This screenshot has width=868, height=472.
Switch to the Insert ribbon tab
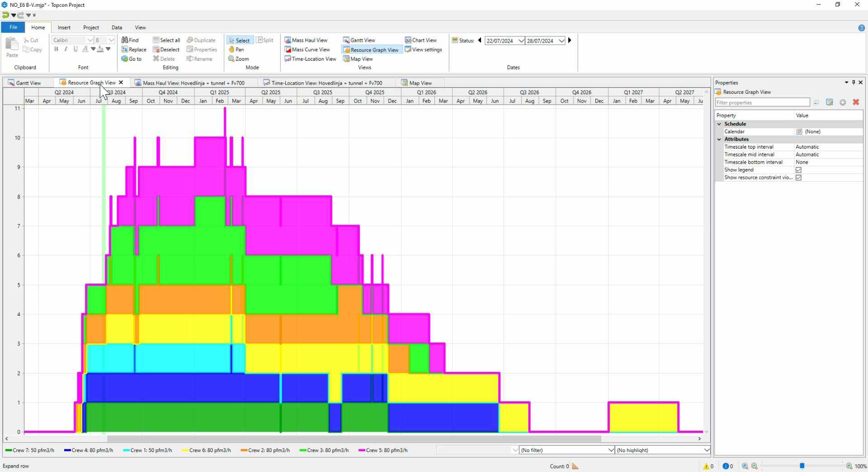(x=64, y=28)
